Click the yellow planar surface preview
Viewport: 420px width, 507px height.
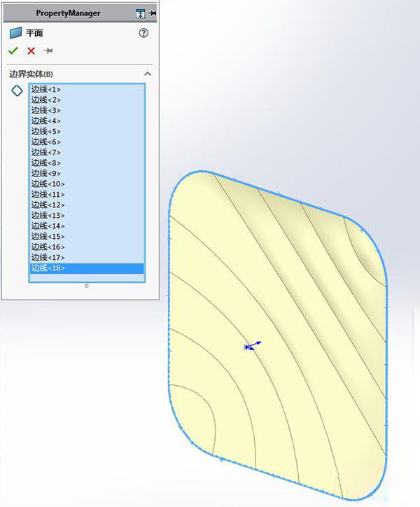pos(278,336)
